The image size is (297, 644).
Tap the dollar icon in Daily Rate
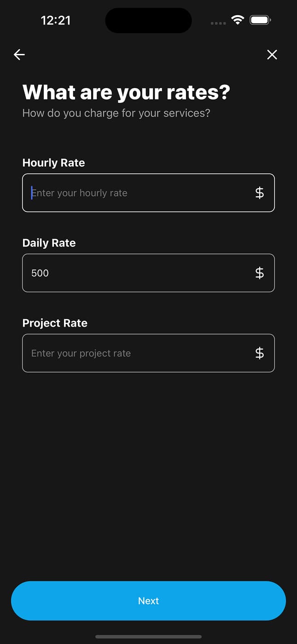[x=260, y=273]
